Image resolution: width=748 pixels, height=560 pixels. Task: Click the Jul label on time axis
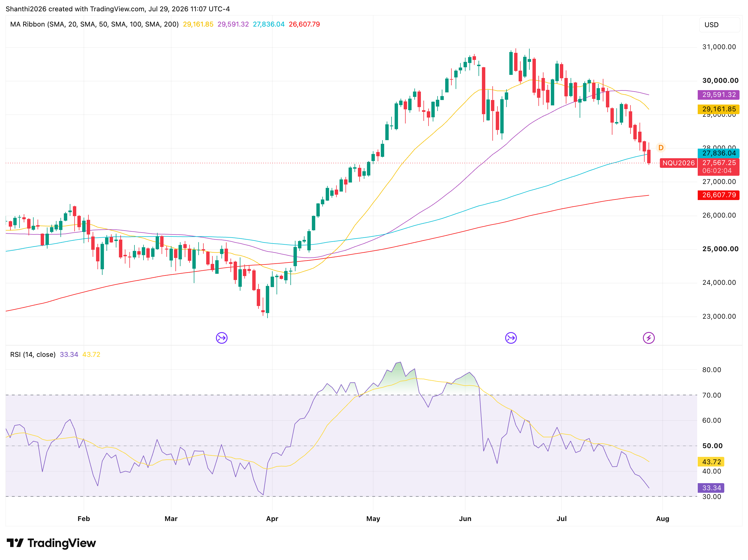pos(561,518)
